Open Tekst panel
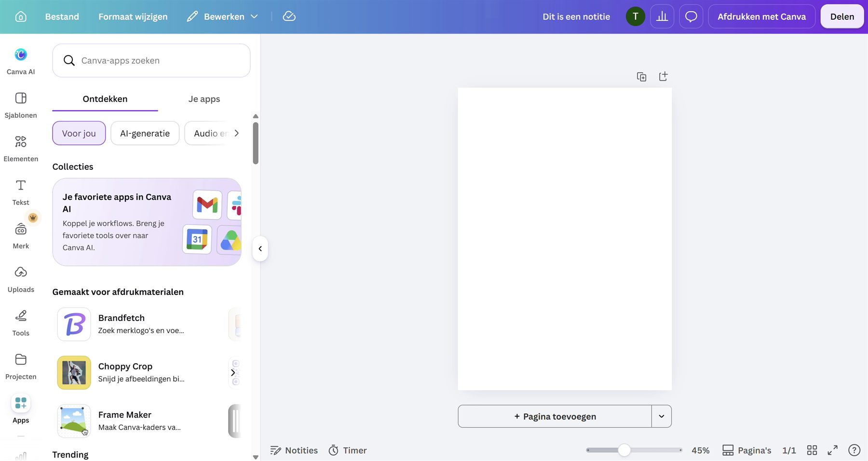Image resolution: width=868 pixels, height=461 pixels. pyautogui.click(x=21, y=192)
